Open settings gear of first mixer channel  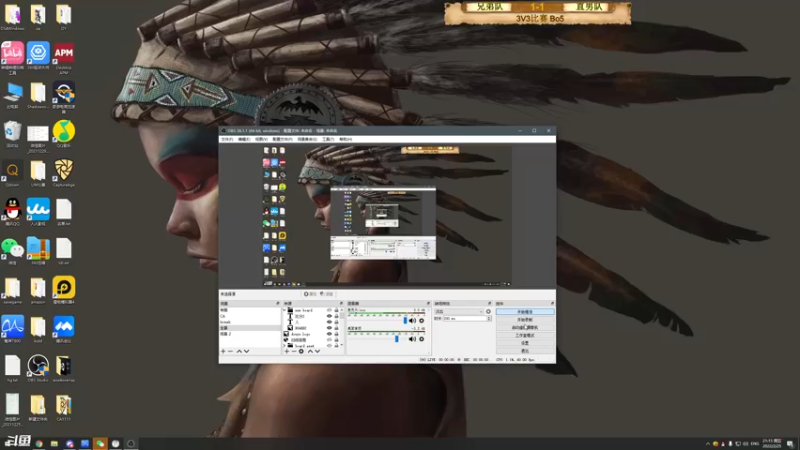pyautogui.click(x=421, y=320)
